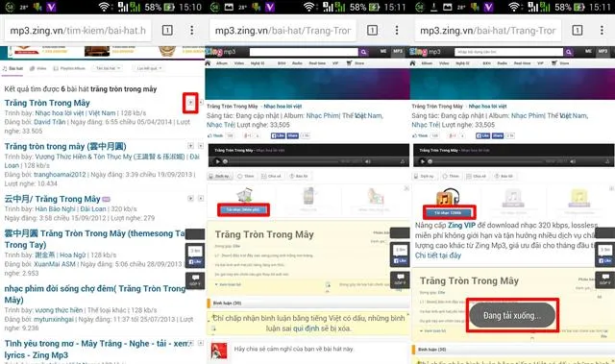Screen dimensions: 615x364
Task: Select MP3 tab on middle screen header
Action: [398, 51]
